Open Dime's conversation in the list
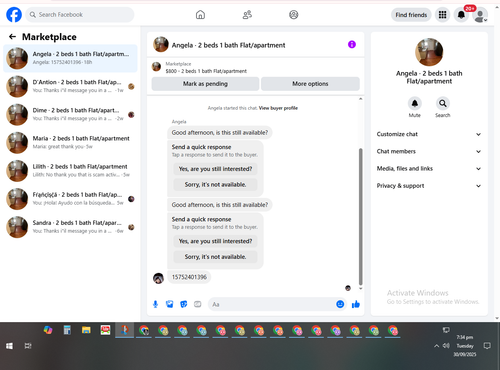Image resolution: width=500 pixels, height=370 pixels. (70, 114)
